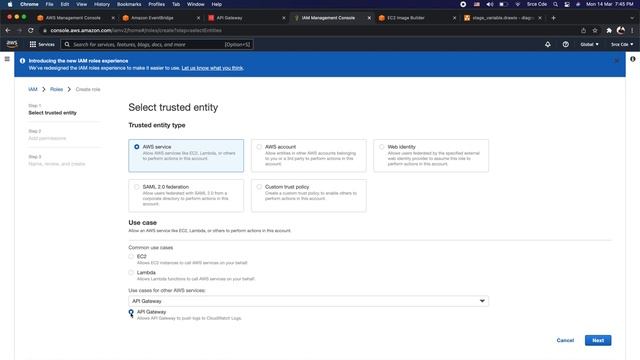Screen dimensions: 640x360
Task: Open the Chrome profile avatar
Action: (x=621, y=31)
